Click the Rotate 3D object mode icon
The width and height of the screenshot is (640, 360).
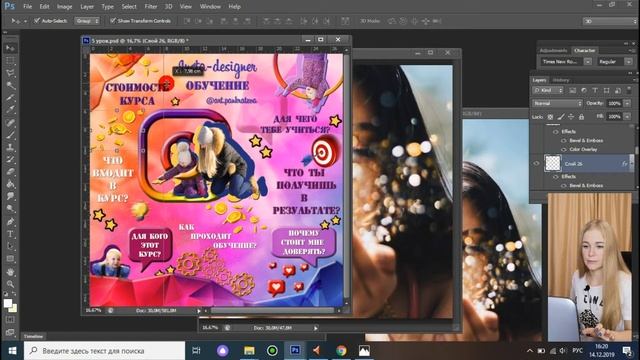click(x=392, y=21)
